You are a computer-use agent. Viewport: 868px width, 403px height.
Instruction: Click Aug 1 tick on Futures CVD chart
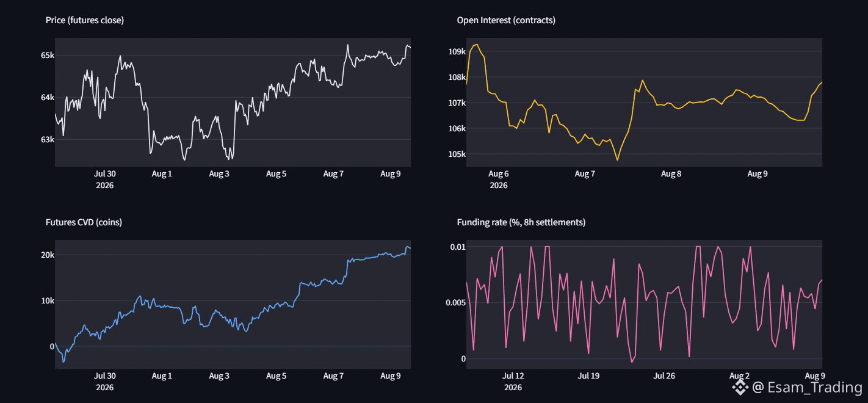tap(162, 376)
